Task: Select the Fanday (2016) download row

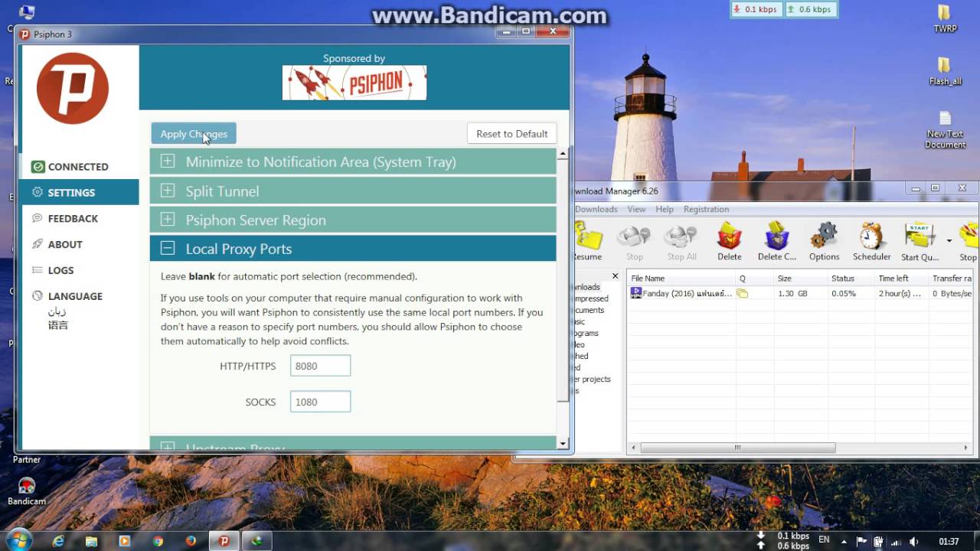Action: (x=799, y=293)
